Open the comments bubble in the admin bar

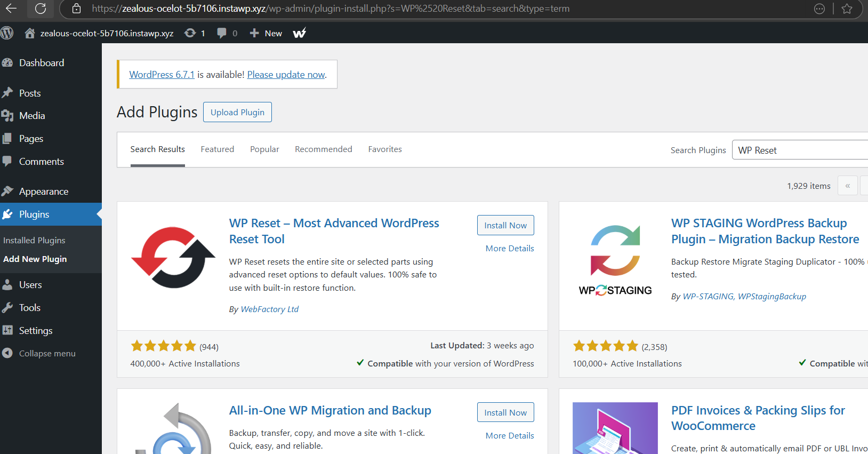tap(222, 33)
